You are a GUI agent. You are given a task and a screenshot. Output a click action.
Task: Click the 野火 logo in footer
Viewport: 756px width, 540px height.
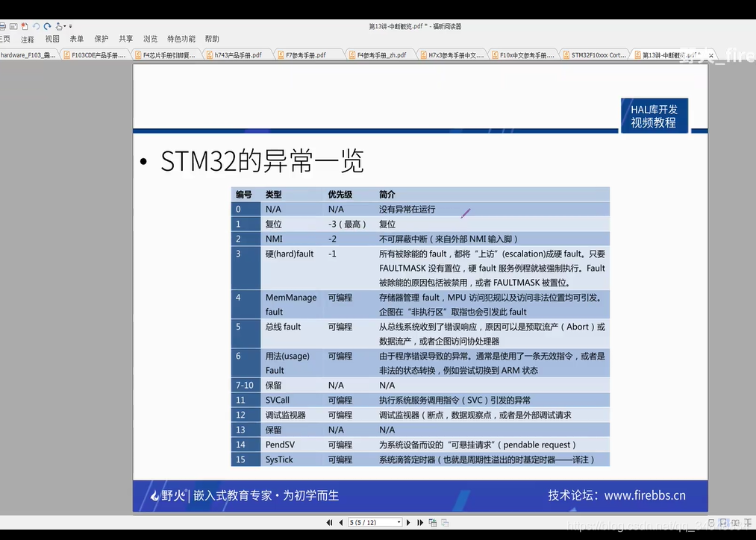coord(167,496)
